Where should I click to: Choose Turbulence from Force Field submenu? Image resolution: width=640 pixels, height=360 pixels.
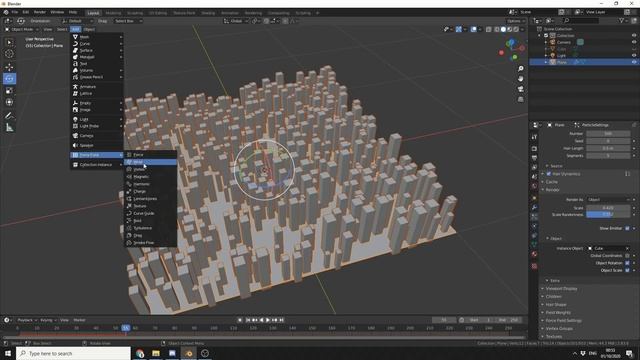pos(150,228)
